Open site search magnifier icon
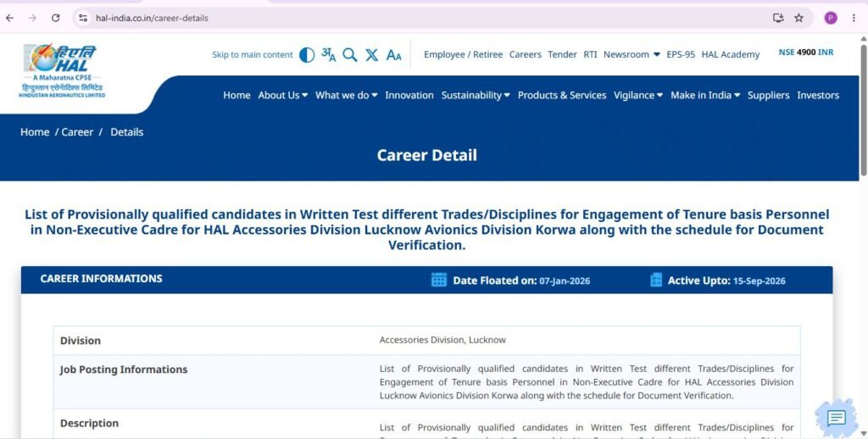 [350, 54]
